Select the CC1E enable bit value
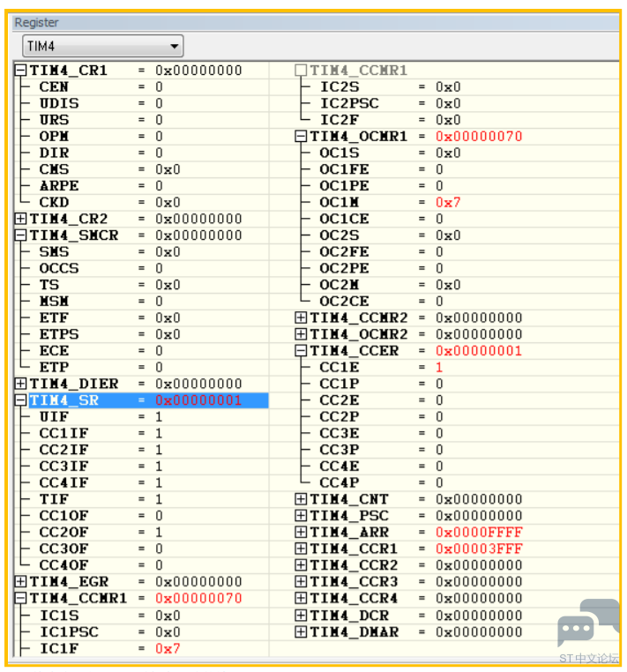 point(439,367)
